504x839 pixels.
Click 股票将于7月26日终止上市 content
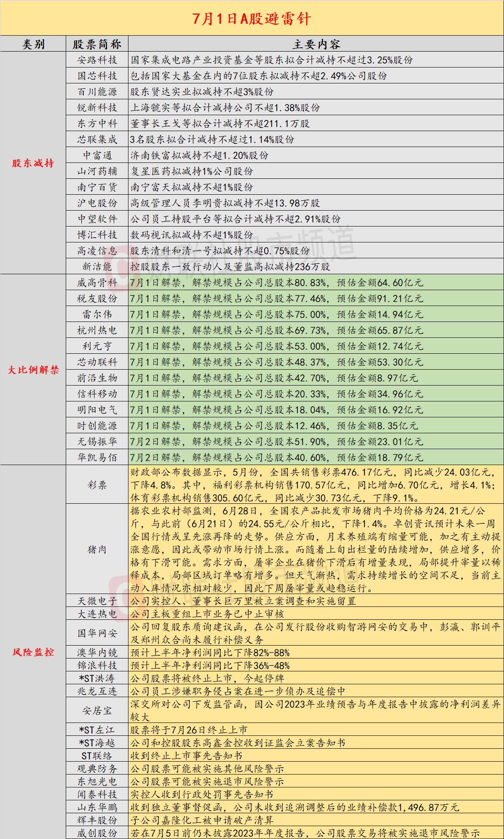tap(189, 730)
